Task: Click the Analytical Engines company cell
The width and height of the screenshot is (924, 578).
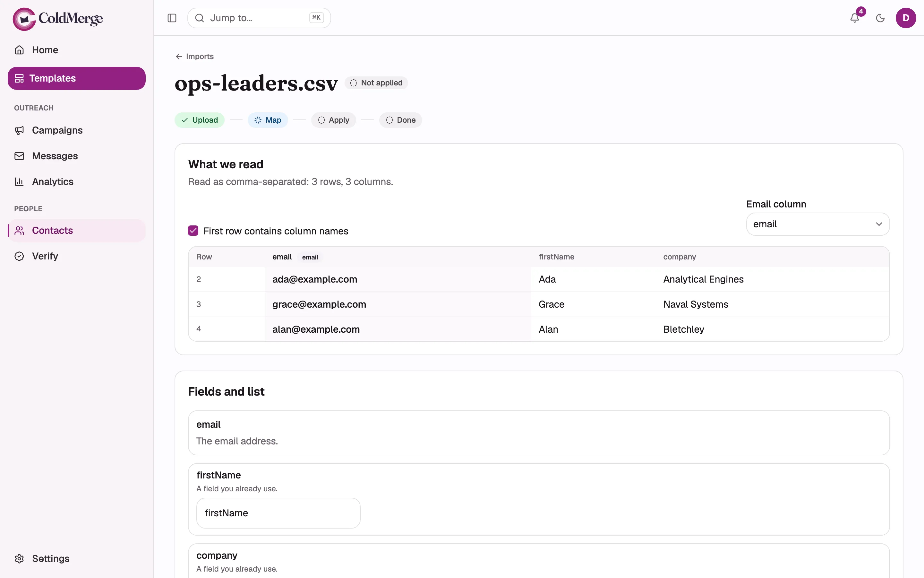Action: (703, 279)
